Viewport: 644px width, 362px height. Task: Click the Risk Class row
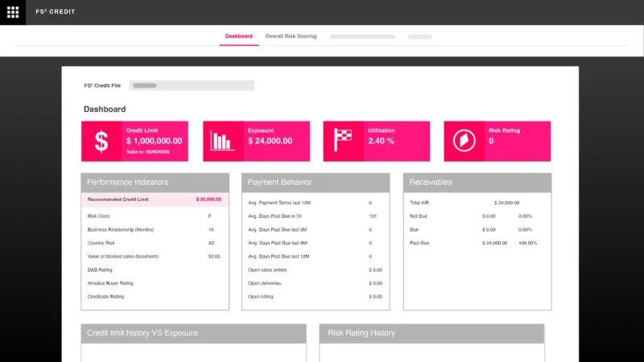155,216
